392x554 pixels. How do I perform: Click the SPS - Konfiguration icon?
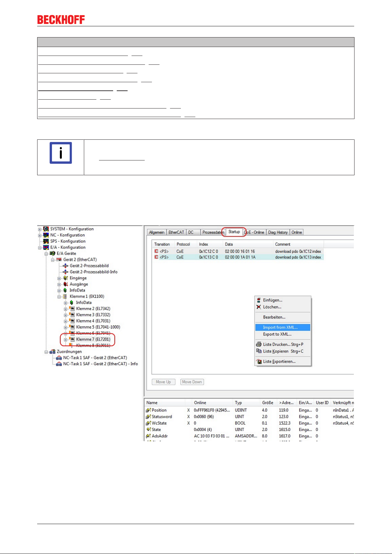tap(46, 241)
